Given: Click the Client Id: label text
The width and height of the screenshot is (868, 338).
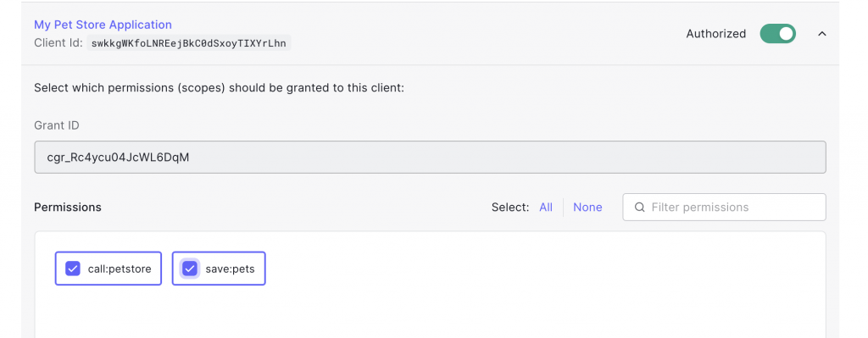Looking at the screenshot, I should point(58,43).
